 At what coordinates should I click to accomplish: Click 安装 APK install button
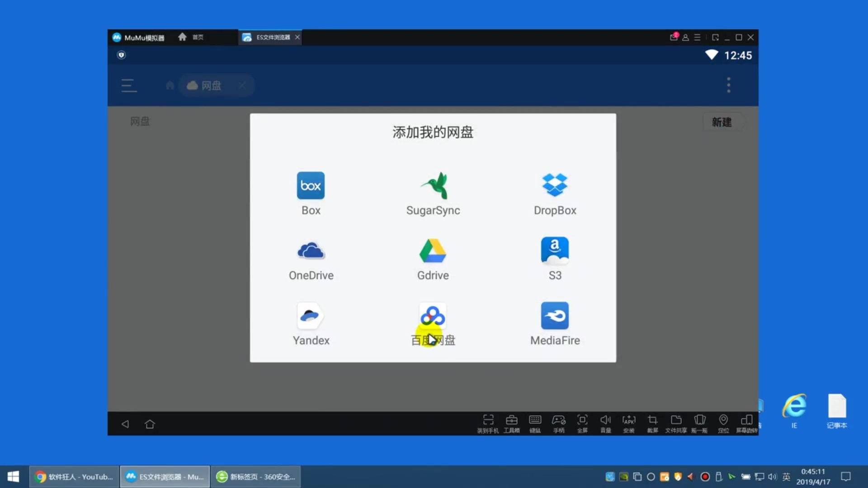coord(629,424)
